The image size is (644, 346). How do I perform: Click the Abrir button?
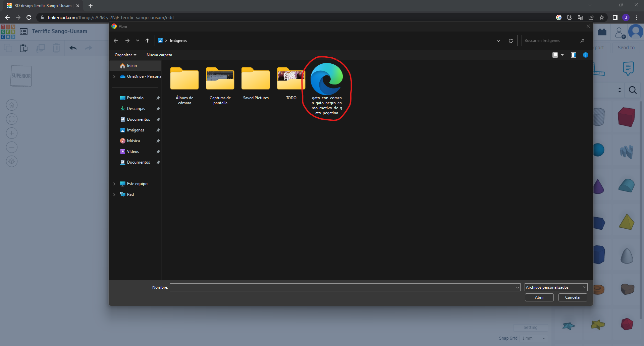[x=539, y=297]
